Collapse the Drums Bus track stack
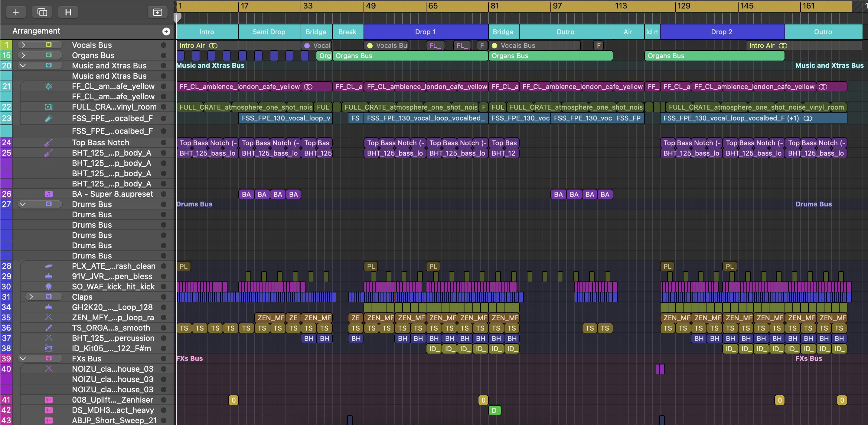This screenshot has width=868, height=425. coord(23,204)
